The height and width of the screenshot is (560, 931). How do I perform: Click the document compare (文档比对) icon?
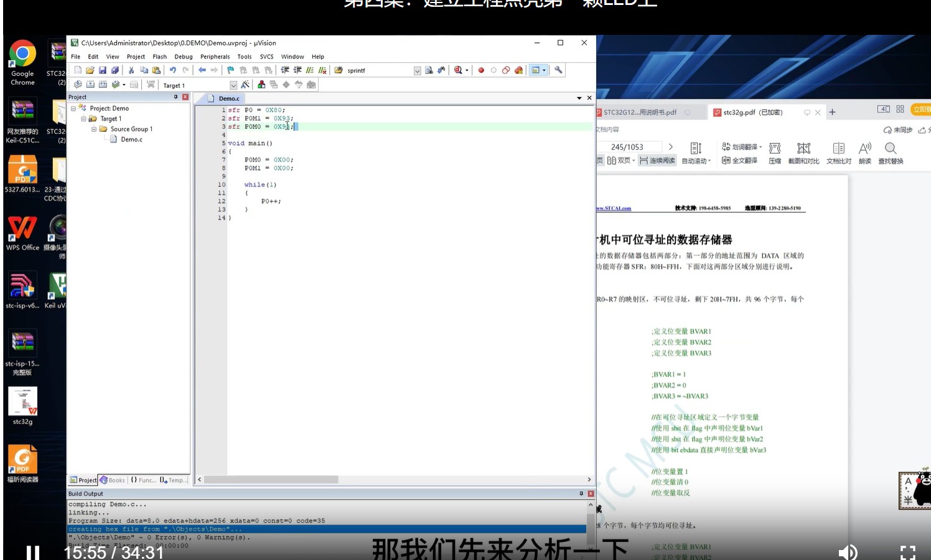(839, 152)
